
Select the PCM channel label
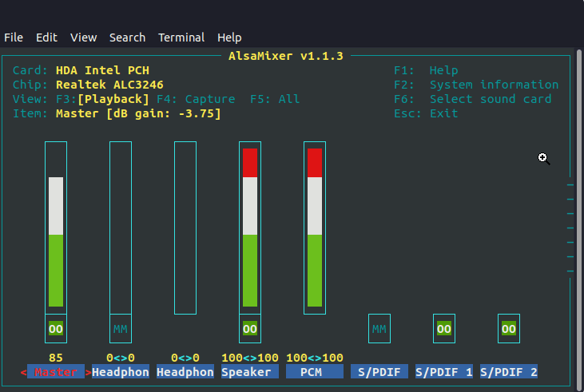click(315, 372)
